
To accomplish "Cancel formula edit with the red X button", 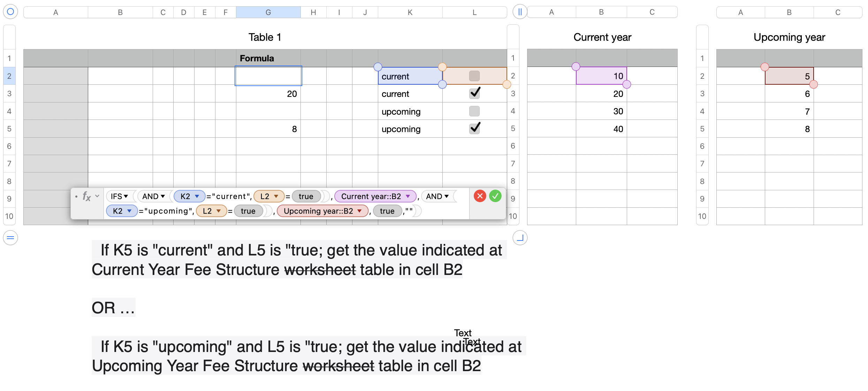I will (480, 196).
